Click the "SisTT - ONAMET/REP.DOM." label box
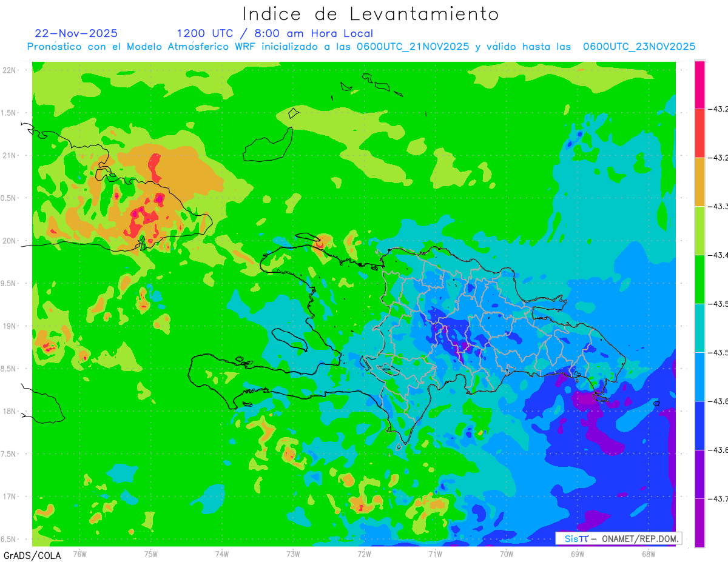Image resolution: width=728 pixels, height=562 pixels. pos(619,538)
